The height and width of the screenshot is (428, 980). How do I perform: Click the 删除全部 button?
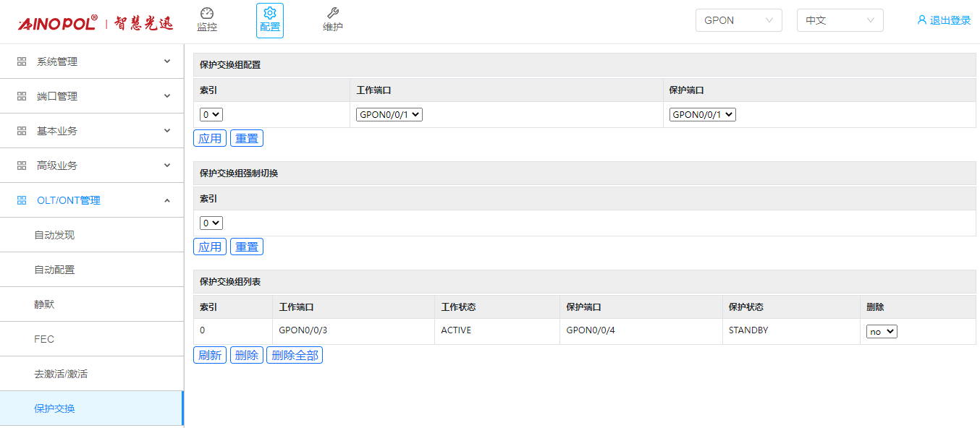point(294,355)
